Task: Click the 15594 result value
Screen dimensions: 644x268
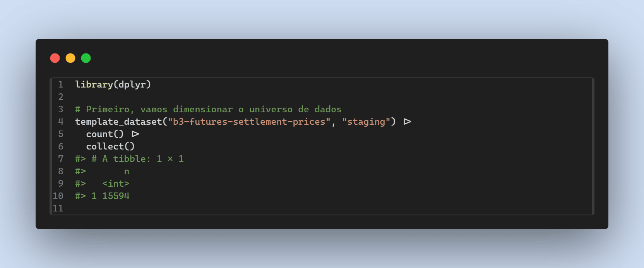Action: [116, 196]
